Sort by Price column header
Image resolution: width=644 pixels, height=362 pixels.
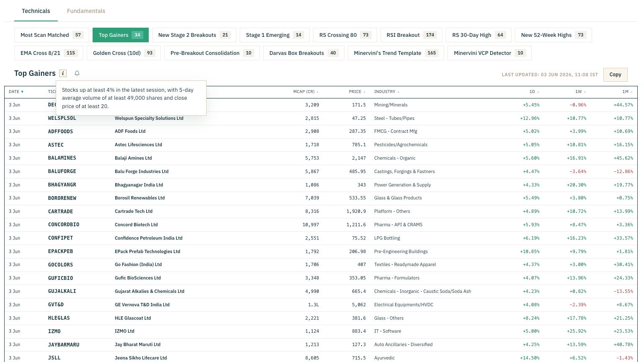(357, 92)
